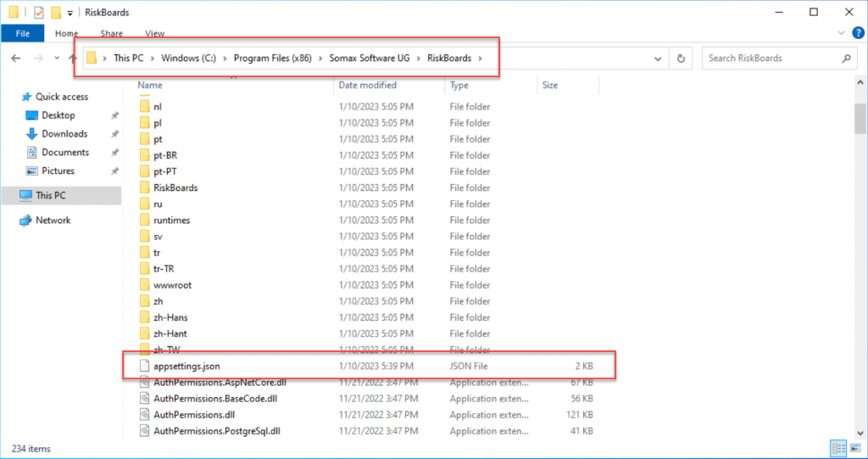Expand the address bar history dropdown
The width and height of the screenshot is (868, 459).
coord(657,59)
